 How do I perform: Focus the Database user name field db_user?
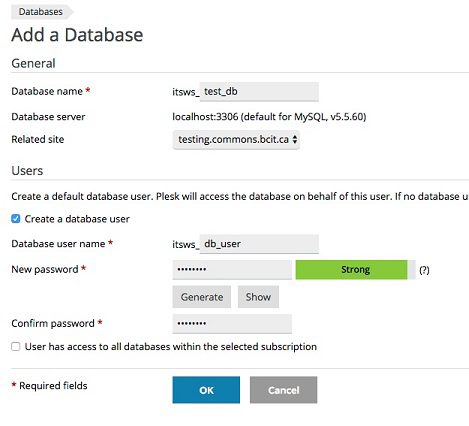259,244
